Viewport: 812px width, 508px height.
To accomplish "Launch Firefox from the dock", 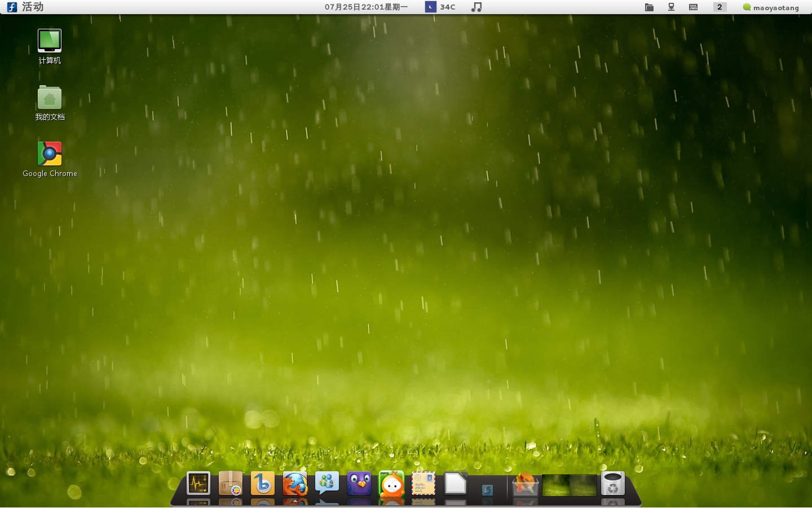I will tap(295, 484).
